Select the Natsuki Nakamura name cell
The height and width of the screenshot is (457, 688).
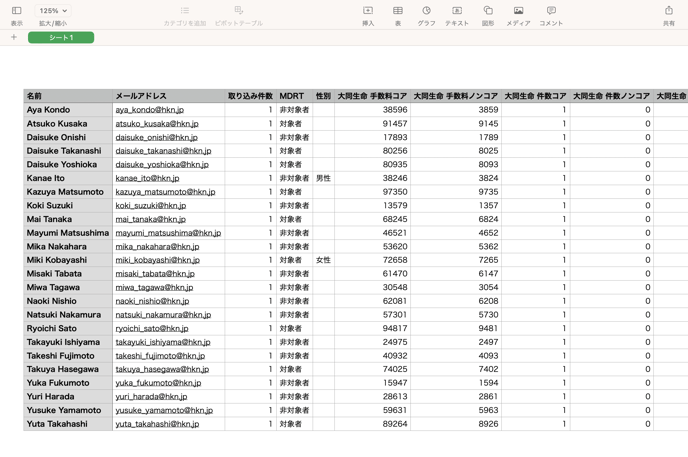pyautogui.click(x=68, y=314)
